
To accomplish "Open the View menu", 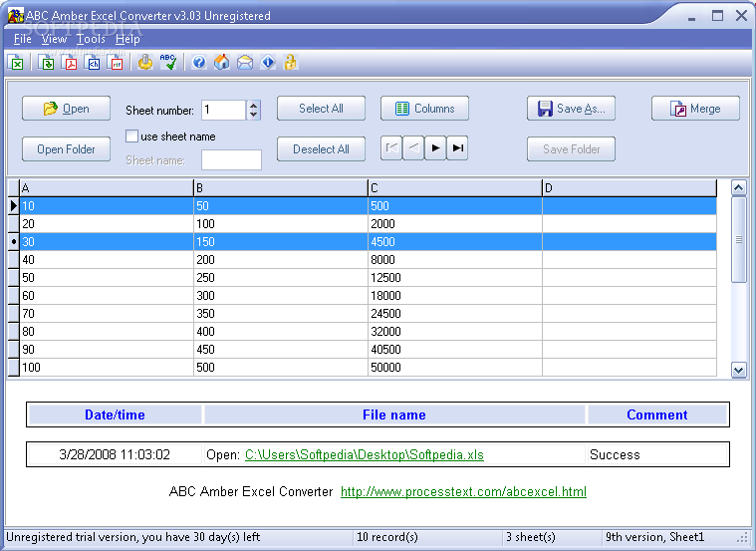I will 54,39.
